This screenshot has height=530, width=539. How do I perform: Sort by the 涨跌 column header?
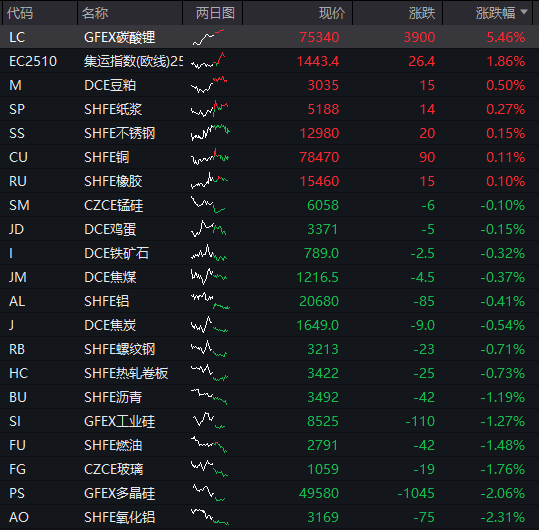[422, 13]
